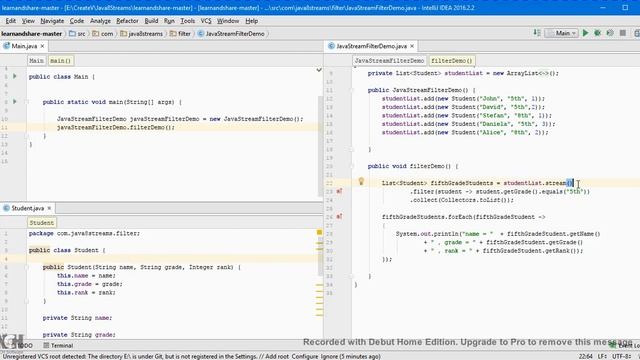Click the line with javaStreamFilterDemo.filterDemo();
The height and width of the screenshot is (360, 640).
(116, 127)
